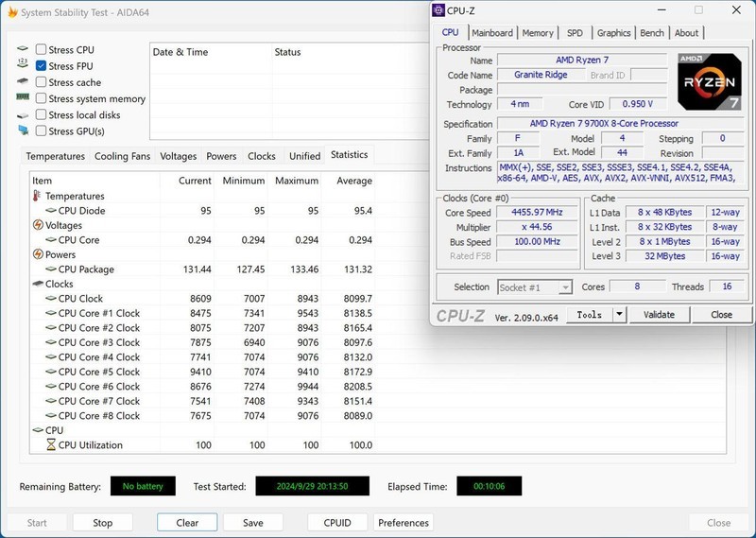
Task: Open the Powers tab
Action: (x=221, y=156)
